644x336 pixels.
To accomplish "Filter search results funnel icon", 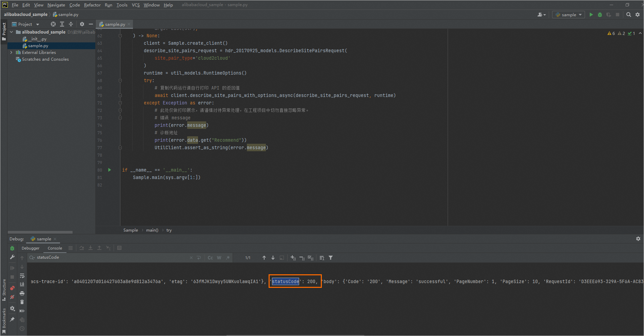I will [331, 258].
